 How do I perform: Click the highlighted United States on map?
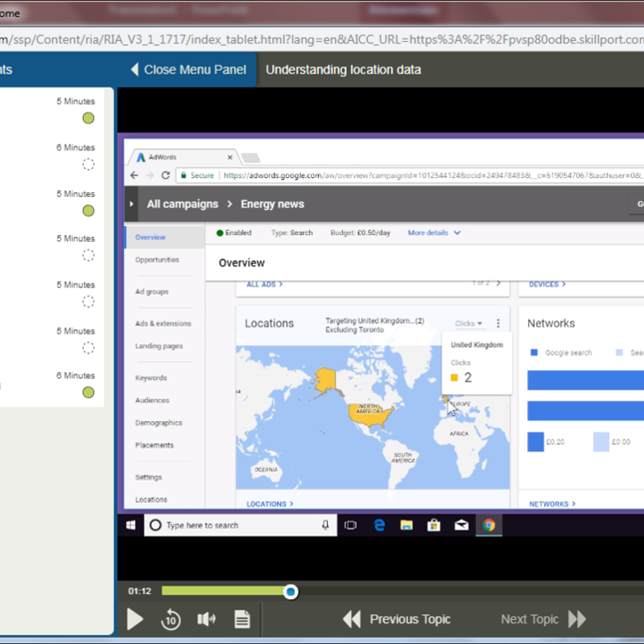[x=369, y=415]
